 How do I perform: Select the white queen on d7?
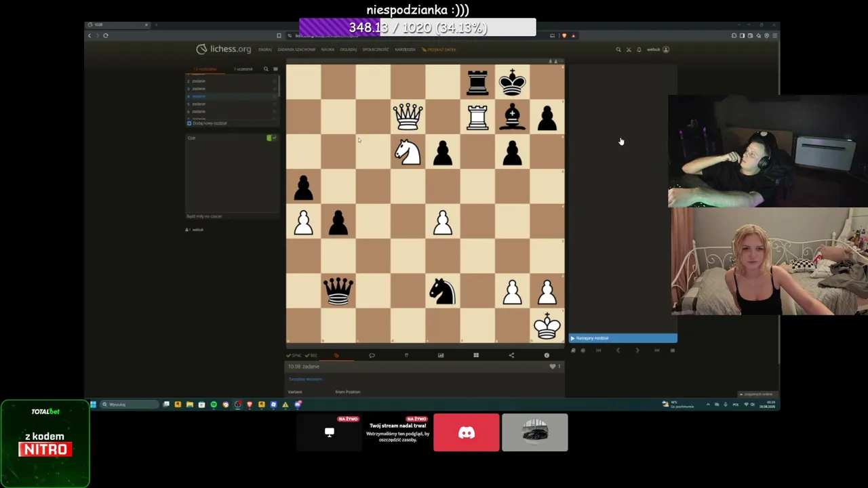click(408, 117)
